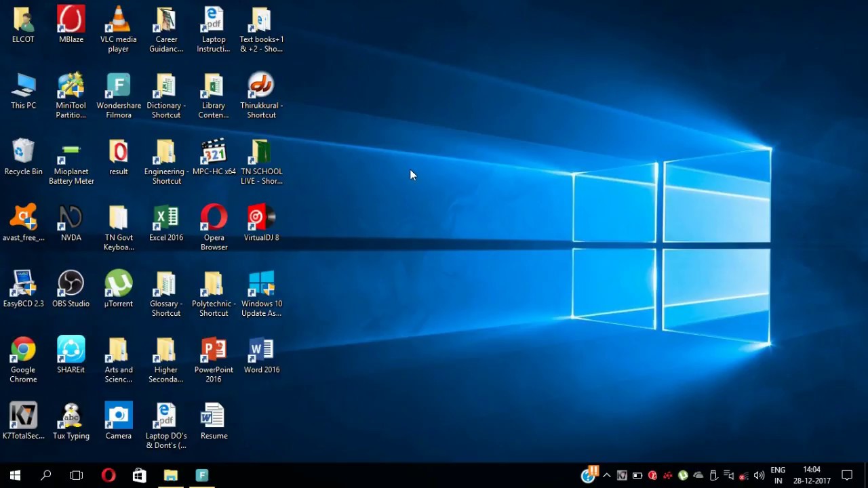Launch VirtualDJ 8 shortcut
The height and width of the screenshot is (488, 868).
tap(261, 223)
